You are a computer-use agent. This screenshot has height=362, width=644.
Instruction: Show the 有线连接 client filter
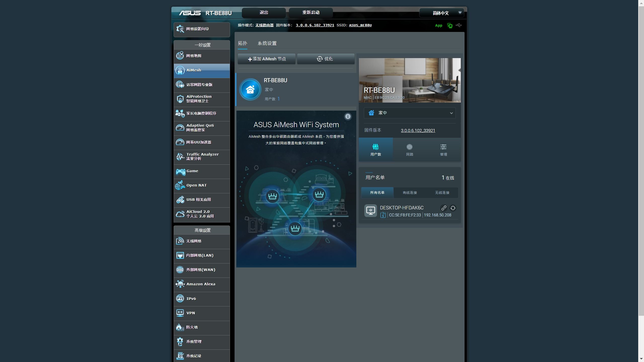coord(410,193)
